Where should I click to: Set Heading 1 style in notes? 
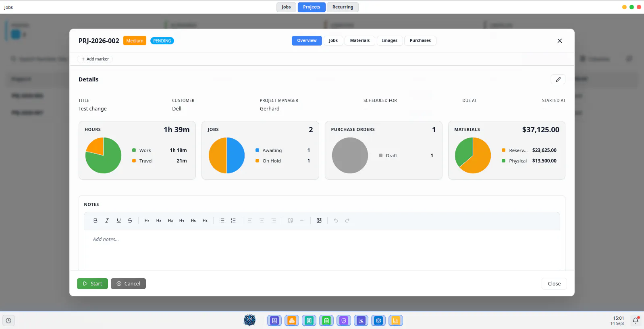tap(147, 221)
